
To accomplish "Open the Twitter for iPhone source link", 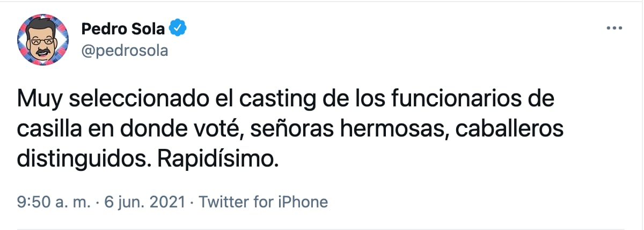I will [264, 202].
